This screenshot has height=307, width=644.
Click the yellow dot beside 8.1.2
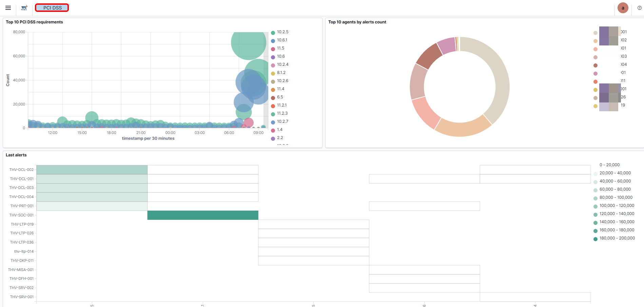coord(273,73)
